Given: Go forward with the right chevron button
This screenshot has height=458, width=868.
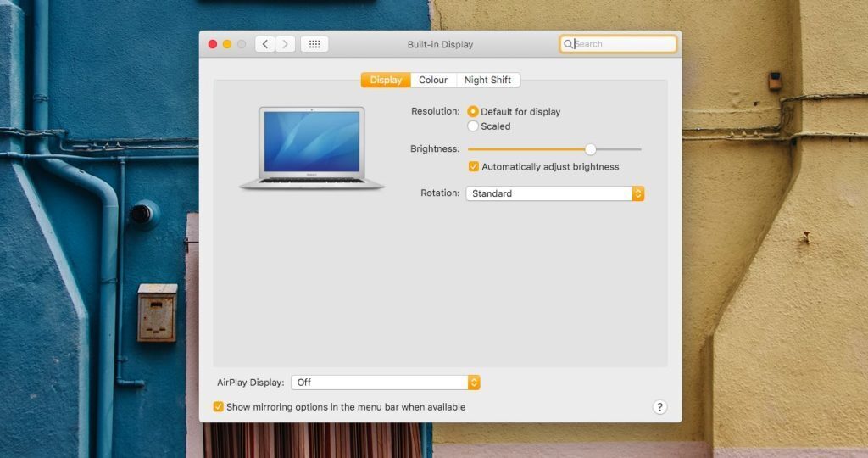Looking at the screenshot, I should pos(285,44).
